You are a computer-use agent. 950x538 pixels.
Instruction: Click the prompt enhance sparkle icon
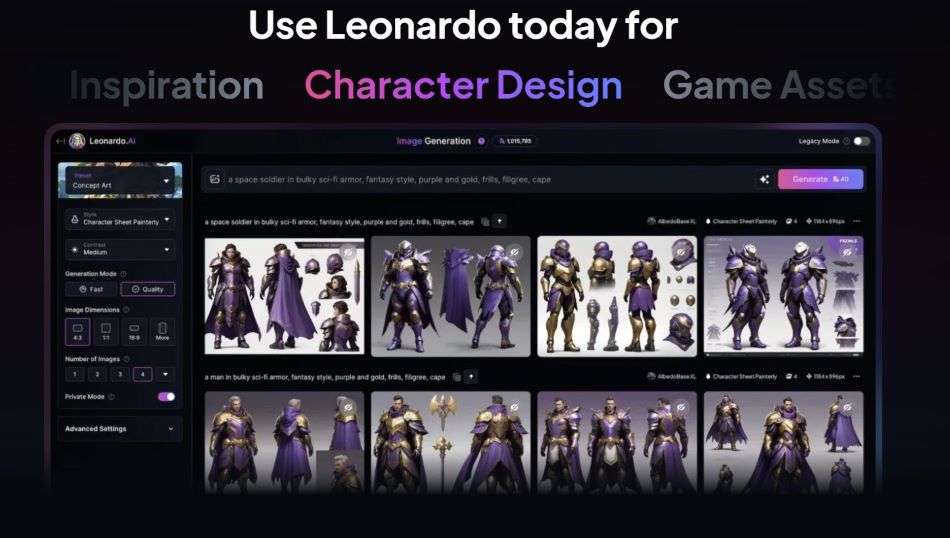[x=764, y=179]
